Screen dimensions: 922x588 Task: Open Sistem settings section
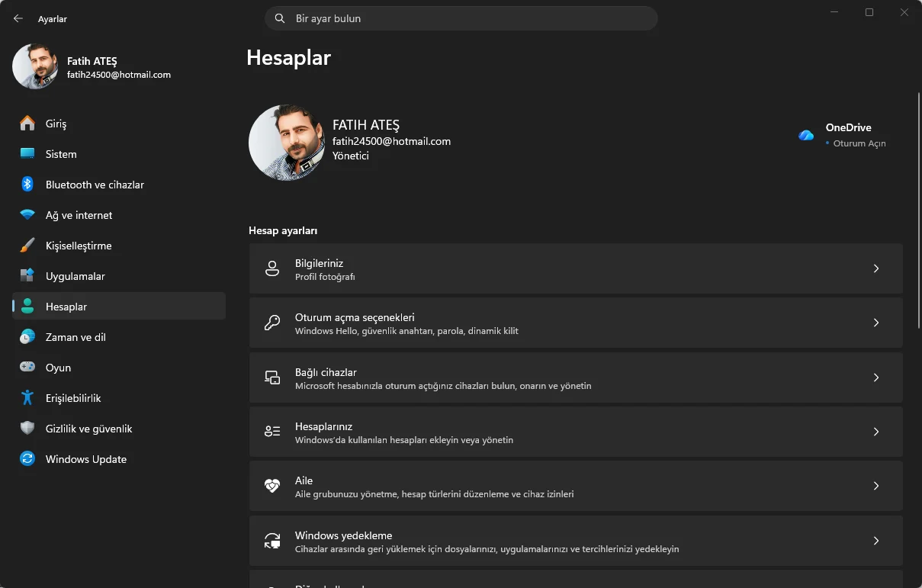pos(119,153)
